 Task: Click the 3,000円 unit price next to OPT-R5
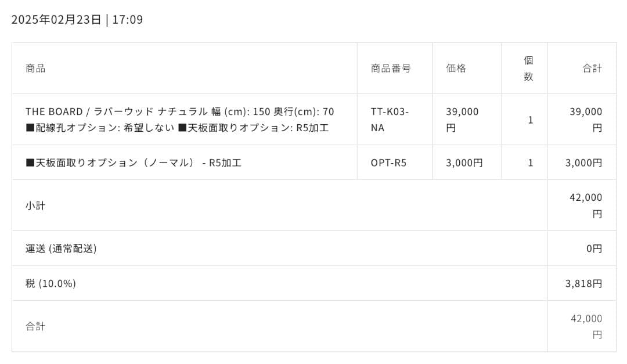point(464,163)
